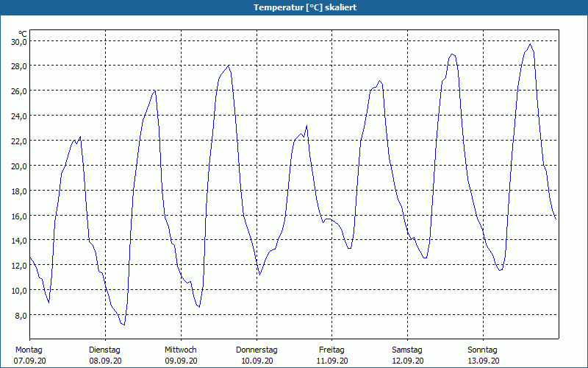
Task: Click the date 07.09.20
Action: tap(30, 361)
